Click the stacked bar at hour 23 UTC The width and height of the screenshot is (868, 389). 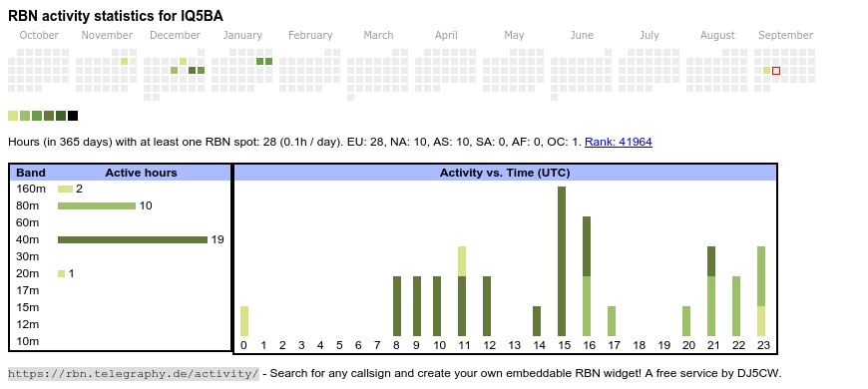[761, 291]
